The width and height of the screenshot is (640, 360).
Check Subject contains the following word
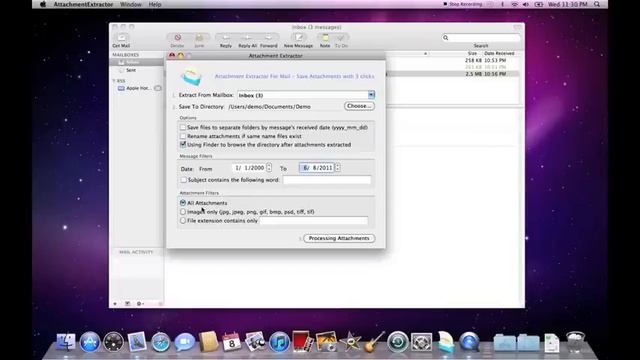(183, 180)
